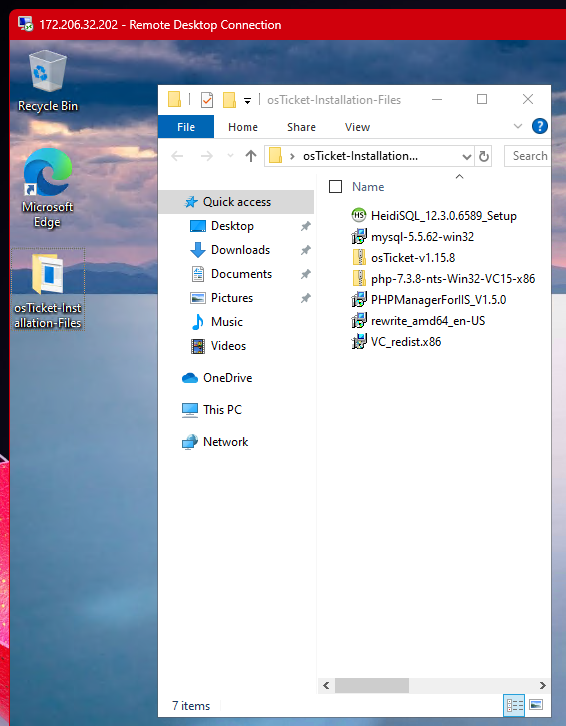Click the rewrite_amd64 installer icon
The width and height of the screenshot is (566, 726).
pos(359,321)
